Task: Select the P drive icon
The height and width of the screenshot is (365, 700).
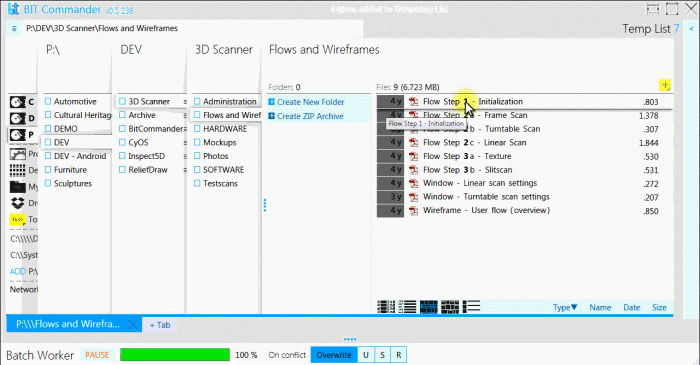Action: pyautogui.click(x=18, y=134)
